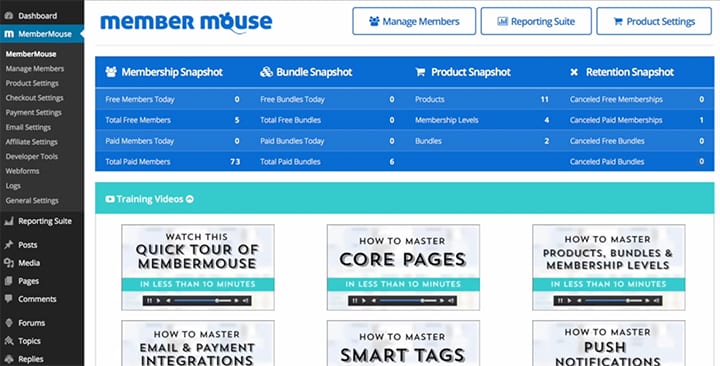Open Email Settings in sidebar
720x366 pixels.
[x=28, y=127]
